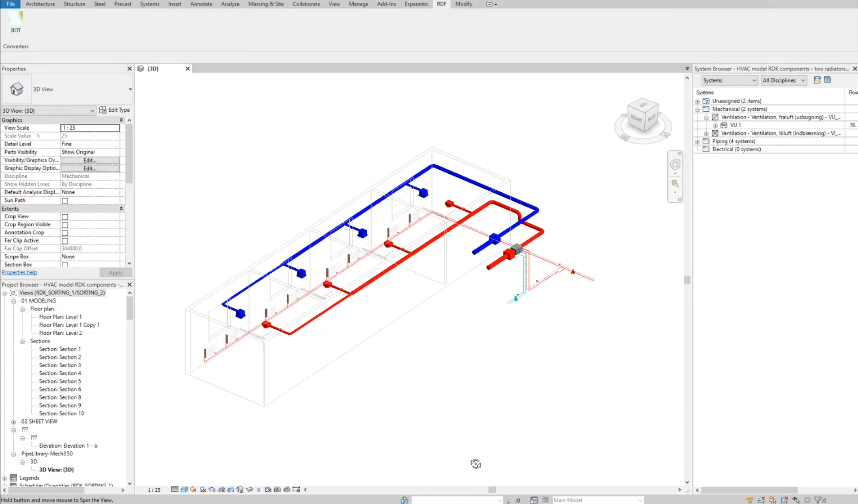This screenshot has height=504, width=858.
Task: Toggle the Far Clip Active checkbox
Action: click(x=65, y=241)
